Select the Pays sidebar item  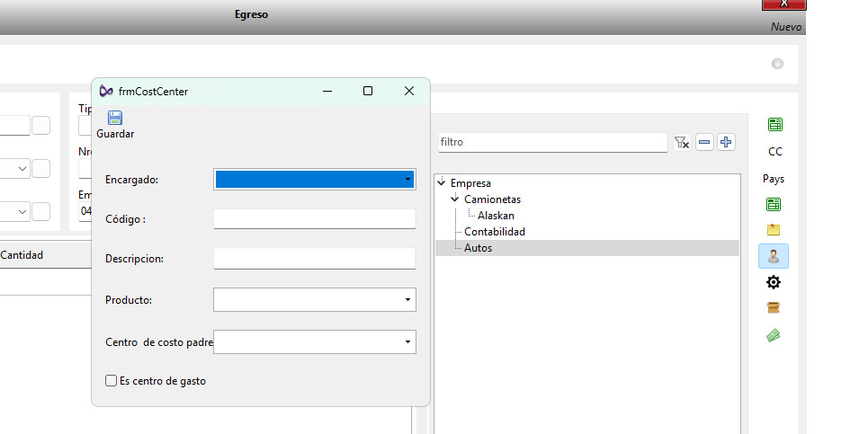coord(774,179)
